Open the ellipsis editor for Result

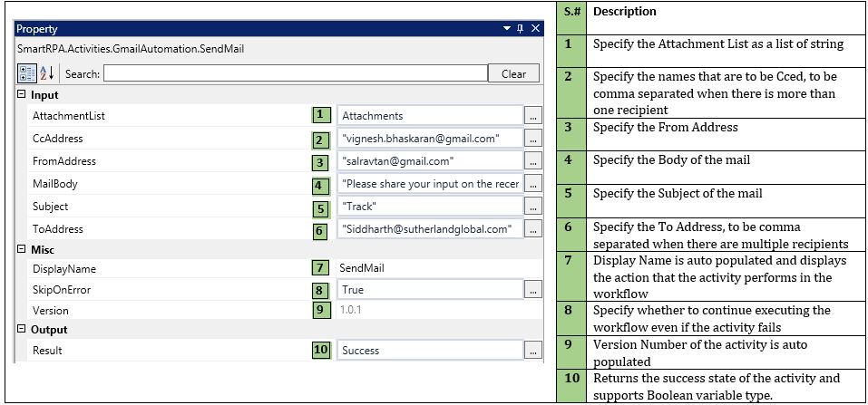534,351
